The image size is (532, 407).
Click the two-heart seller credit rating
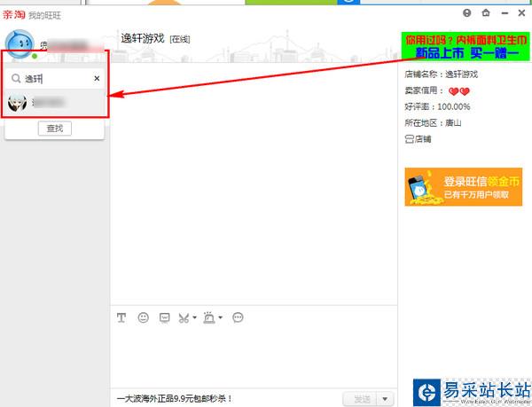coord(459,91)
